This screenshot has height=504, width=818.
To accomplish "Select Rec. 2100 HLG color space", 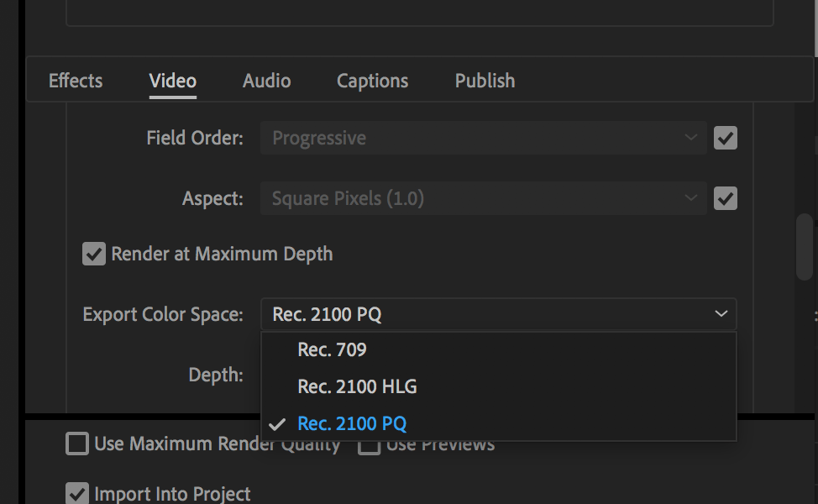I will pyautogui.click(x=357, y=386).
